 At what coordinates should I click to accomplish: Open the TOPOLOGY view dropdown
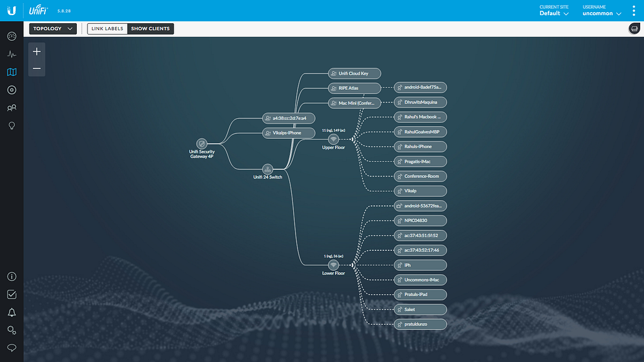pyautogui.click(x=53, y=29)
